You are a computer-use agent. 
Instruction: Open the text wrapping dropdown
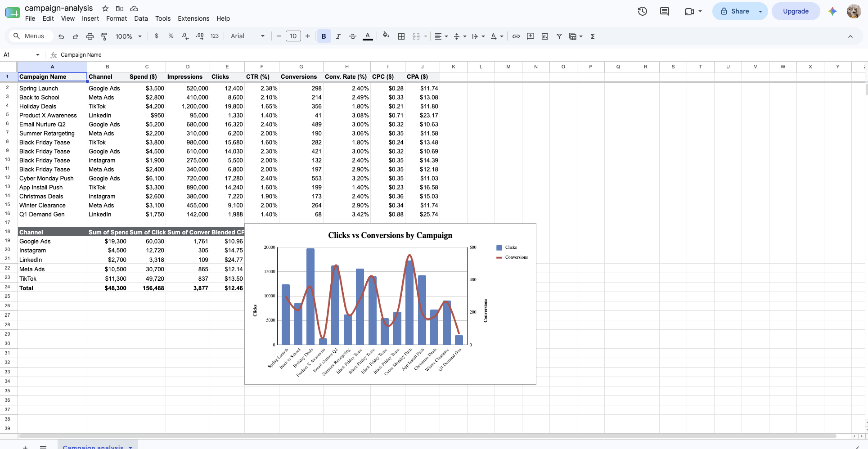[478, 36]
